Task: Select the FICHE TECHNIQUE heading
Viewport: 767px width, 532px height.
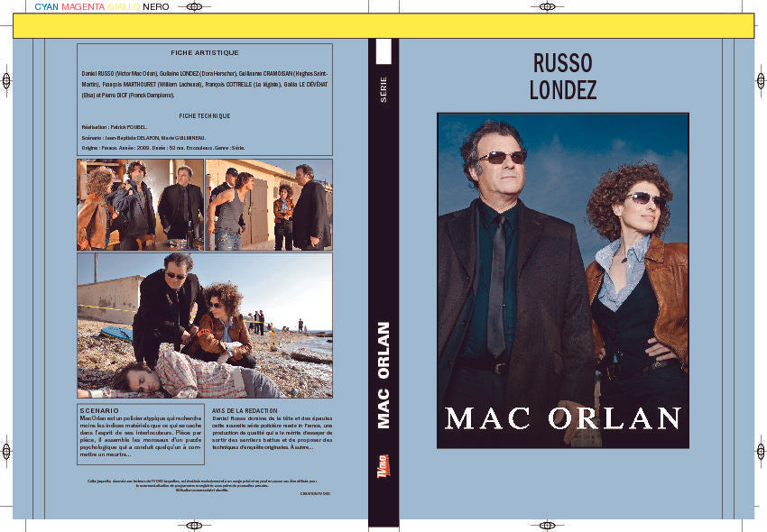Action: point(205,116)
